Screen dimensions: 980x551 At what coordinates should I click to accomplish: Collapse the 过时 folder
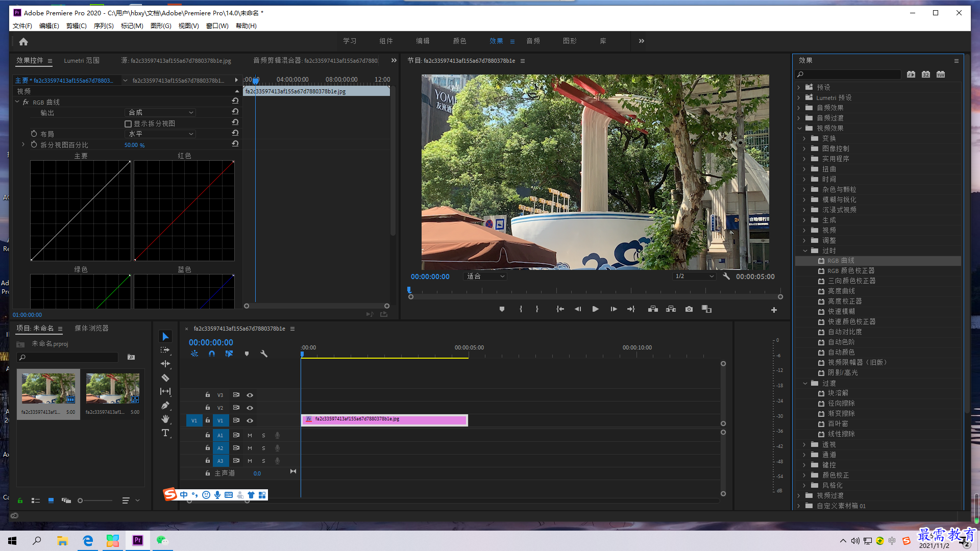click(805, 251)
